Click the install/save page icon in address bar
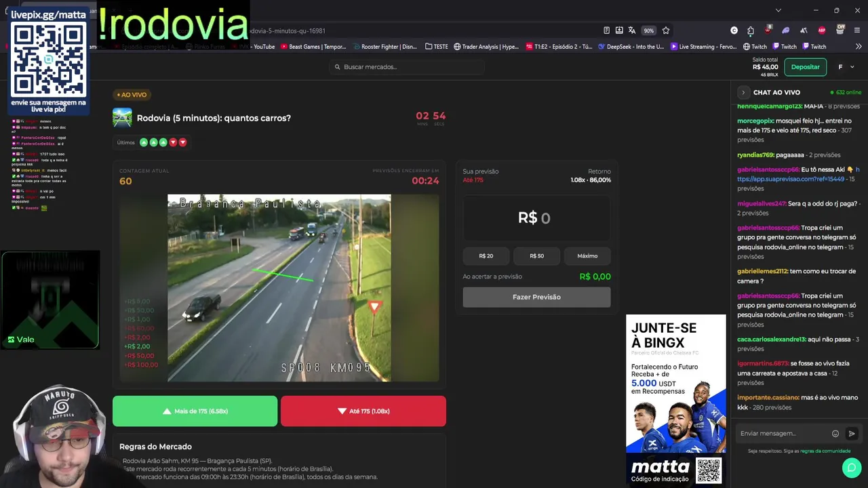 (x=619, y=30)
